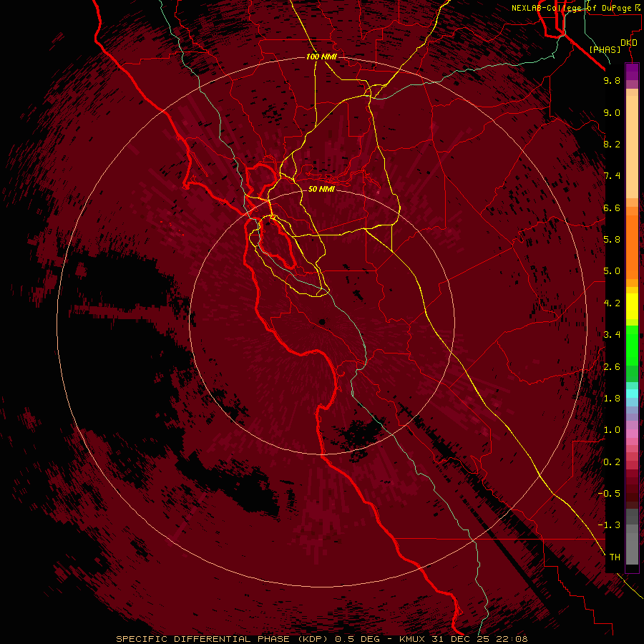The width and height of the screenshot is (644, 644).
Task: Pick the yellow band on the color scale
Action: pos(632,306)
